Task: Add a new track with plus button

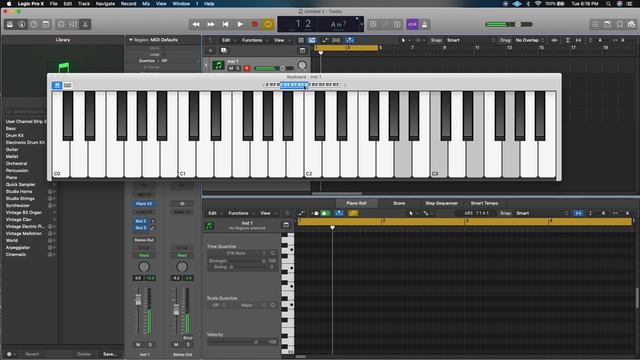Action: tap(210, 51)
